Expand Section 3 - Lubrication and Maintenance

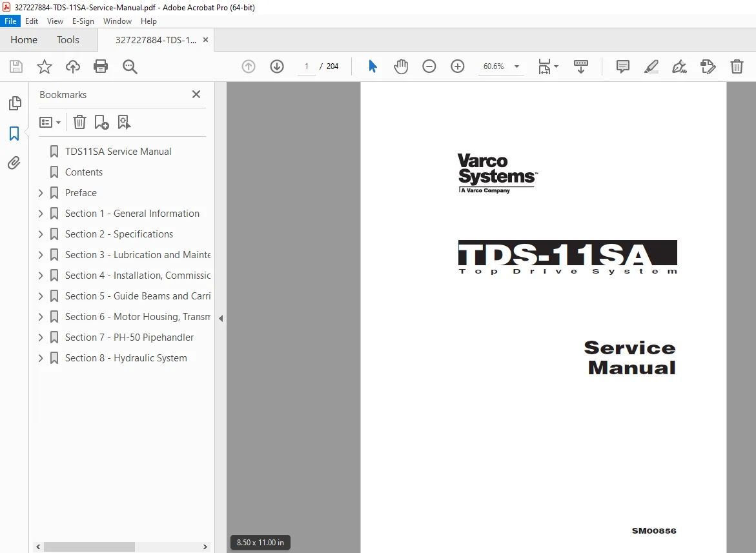[x=41, y=255]
